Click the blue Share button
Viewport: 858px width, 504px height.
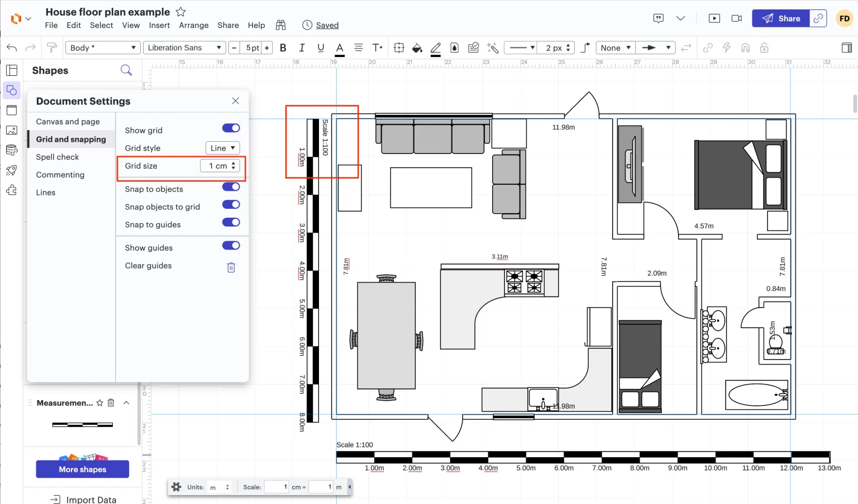pos(780,18)
